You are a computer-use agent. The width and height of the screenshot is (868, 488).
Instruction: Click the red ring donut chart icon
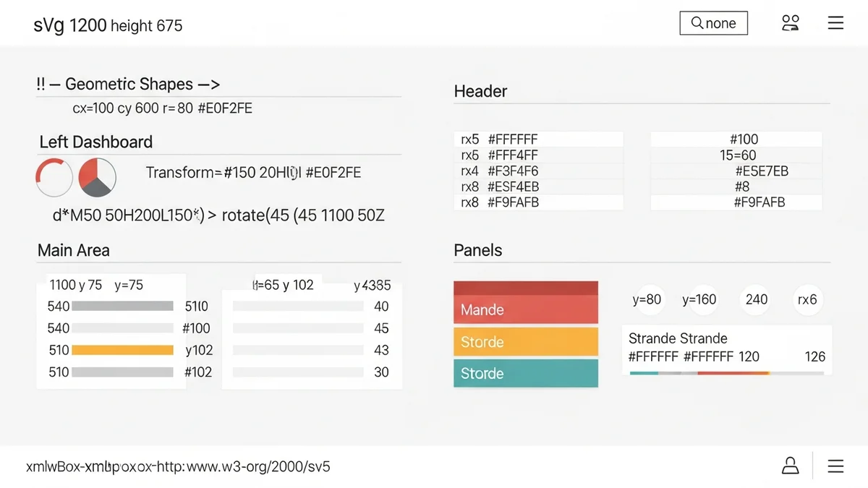coord(54,177)
